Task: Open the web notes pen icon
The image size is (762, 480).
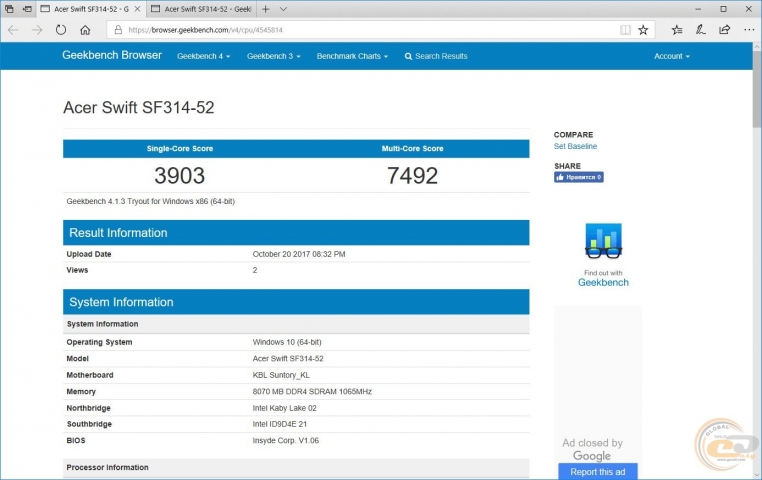Action: click(x=700, y=30)
